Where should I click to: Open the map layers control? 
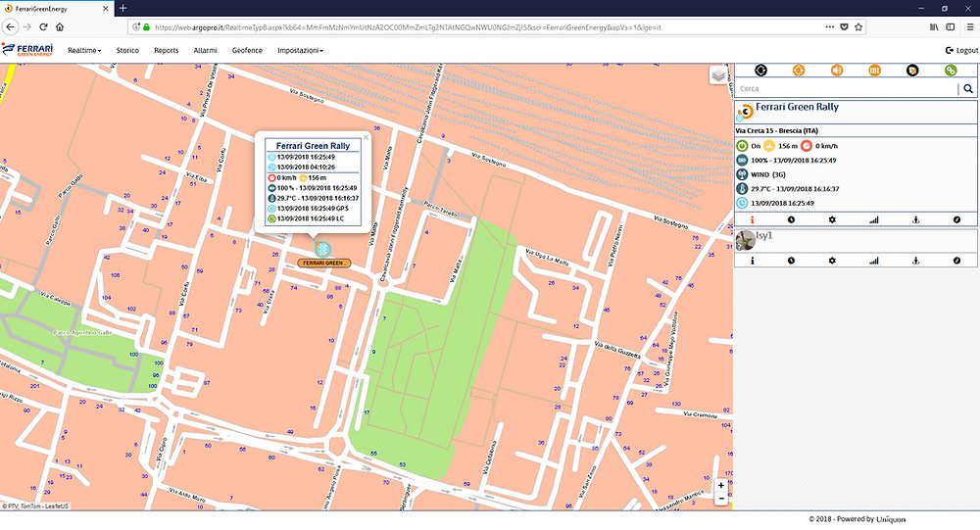coord(718,75)
